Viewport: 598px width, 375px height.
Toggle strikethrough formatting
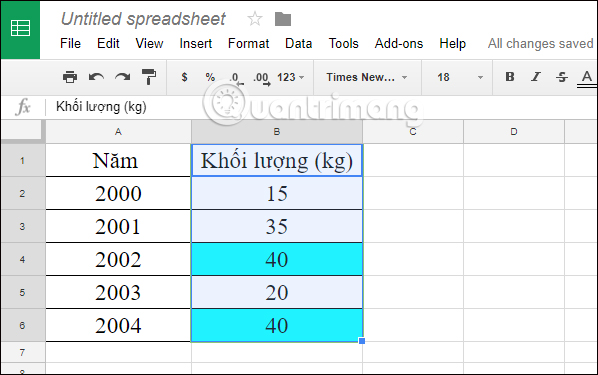pos(562,77)
